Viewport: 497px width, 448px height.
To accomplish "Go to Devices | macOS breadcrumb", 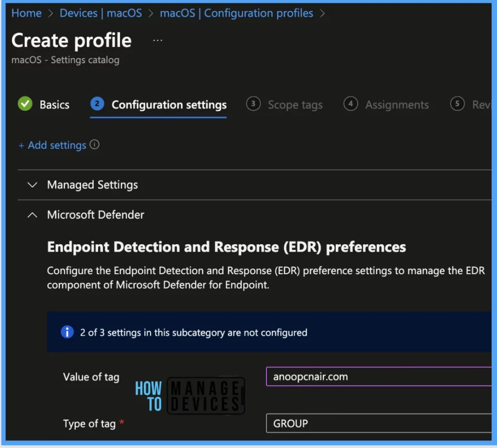I will 101,13.
